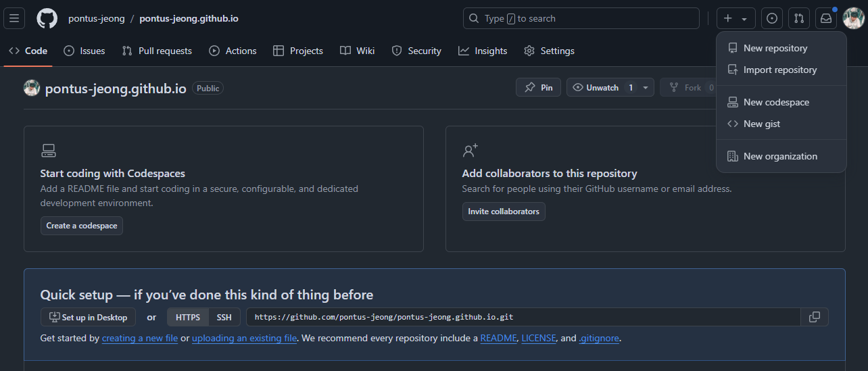
Task: Choose New organization in dropdown menu
Action: (x=781, y=156)
